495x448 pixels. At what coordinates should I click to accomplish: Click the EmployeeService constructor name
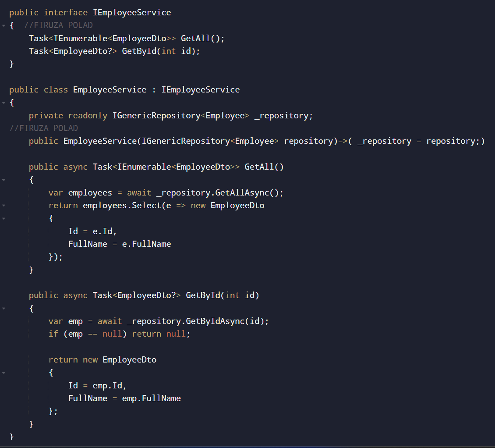point(100,141)
